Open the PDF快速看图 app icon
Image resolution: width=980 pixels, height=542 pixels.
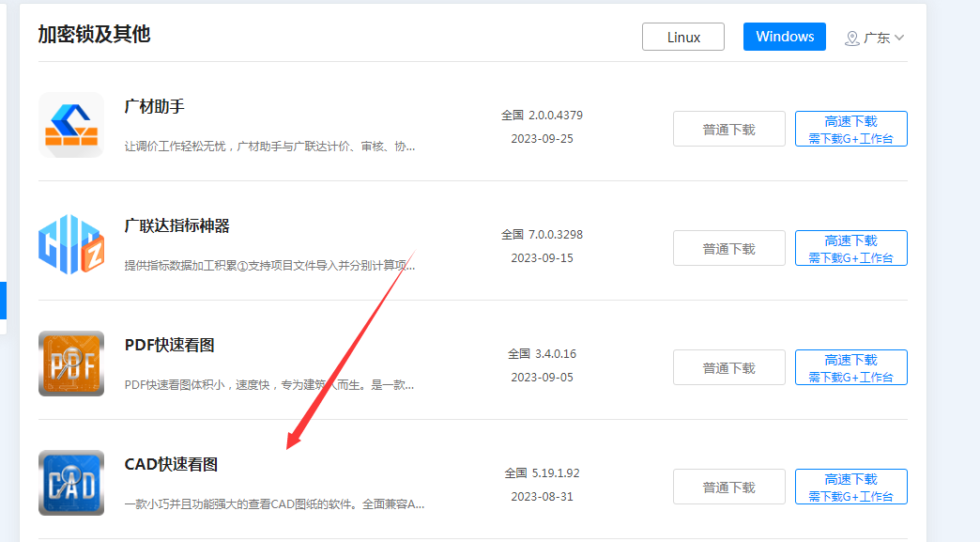(x=71, y=364)
